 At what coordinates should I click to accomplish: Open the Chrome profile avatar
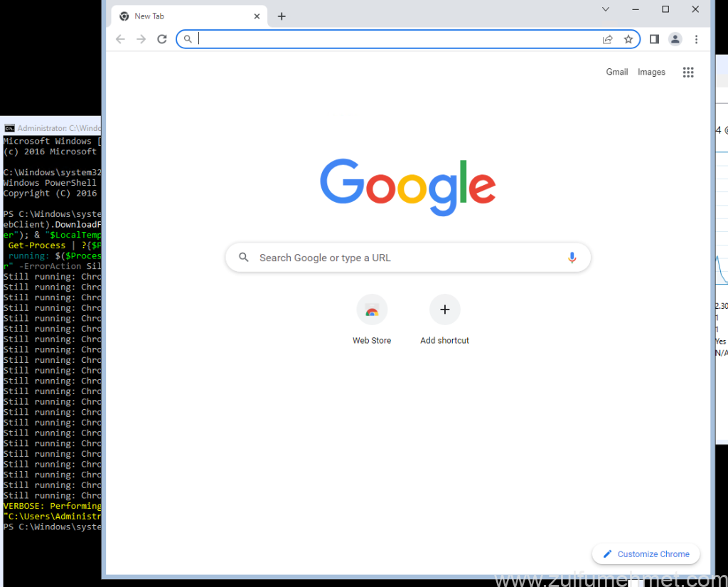pos(675,39)
